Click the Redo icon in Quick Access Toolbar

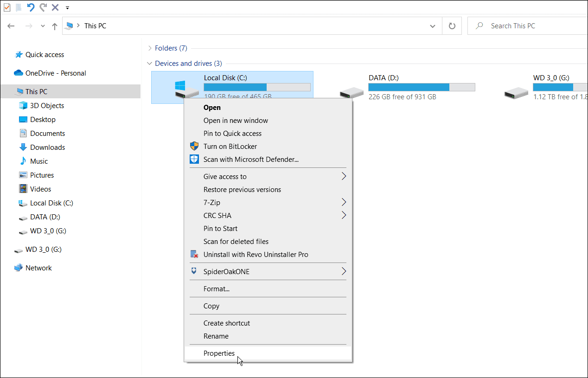click(x=42, y=7)
